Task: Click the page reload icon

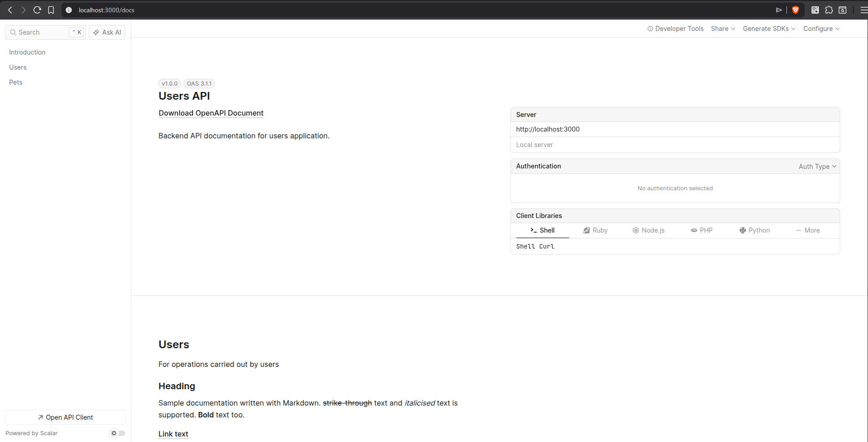Action: [37, 10]
